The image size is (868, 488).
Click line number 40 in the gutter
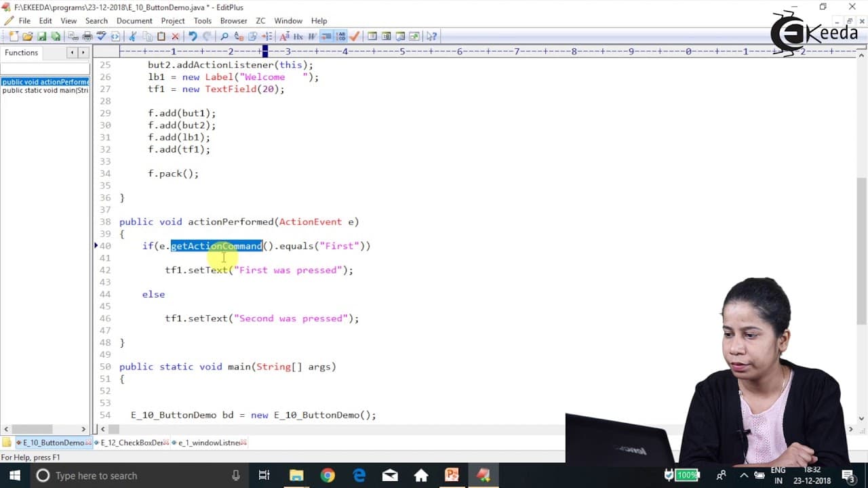click(105, 246)
